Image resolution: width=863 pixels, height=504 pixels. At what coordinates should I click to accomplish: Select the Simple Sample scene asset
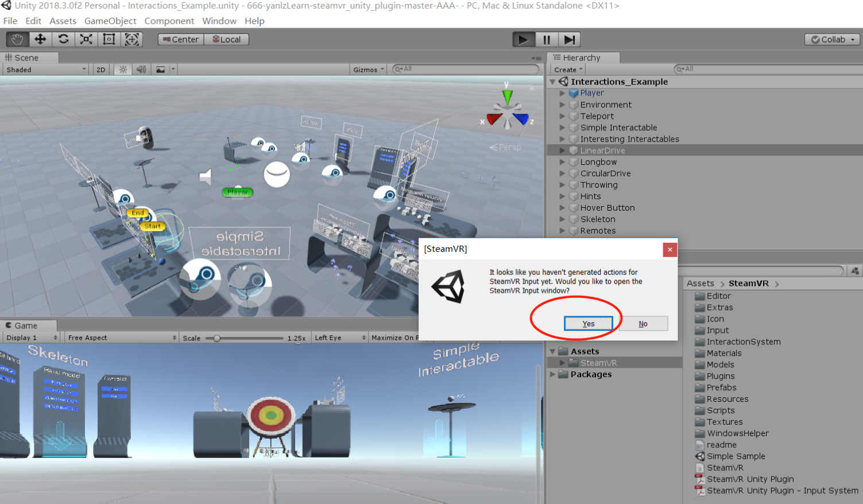click(x=736, y=456)
